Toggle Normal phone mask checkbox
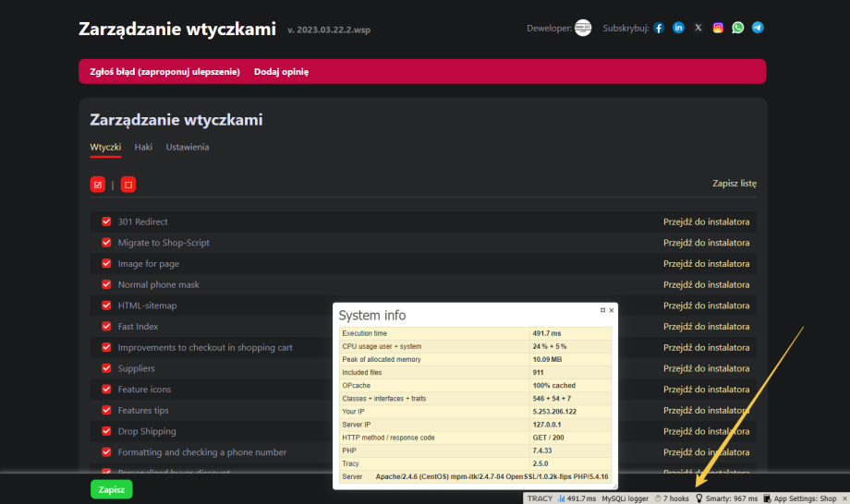Image resolution: width=850 pixels, height=504 pixels. (x=106, y=284)
